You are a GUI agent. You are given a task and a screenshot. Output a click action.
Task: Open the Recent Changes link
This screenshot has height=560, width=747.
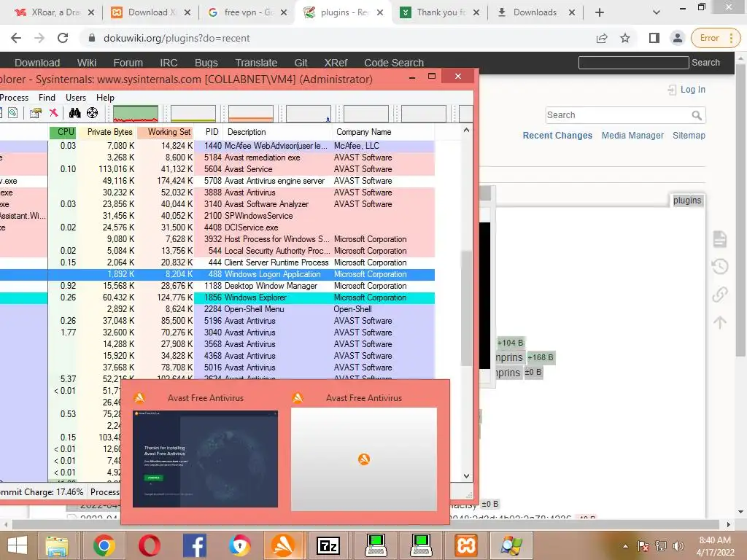click(557, 135)
